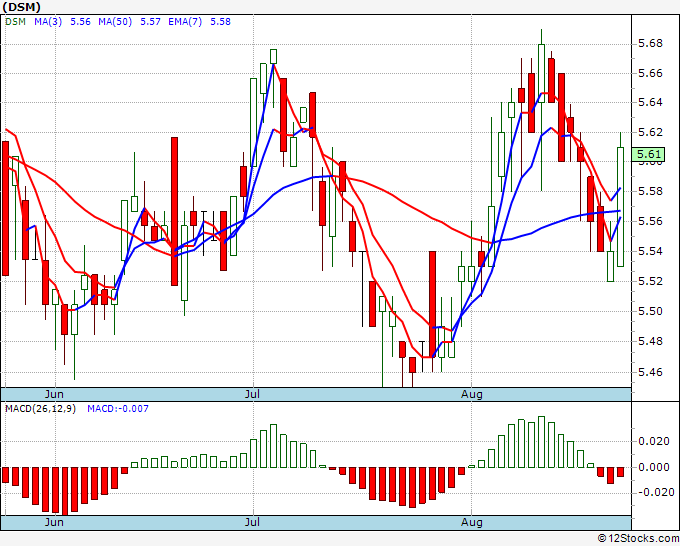The height and width of the screenshot is (546, 680).
Task: Click the (DSM) chart title
Action: coord(22,7)
